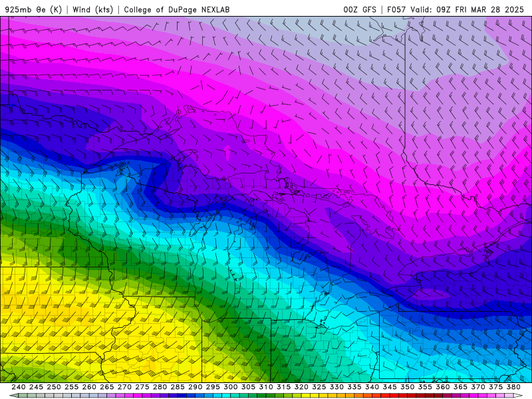Click the 325 color scale label

click(319, 387)
